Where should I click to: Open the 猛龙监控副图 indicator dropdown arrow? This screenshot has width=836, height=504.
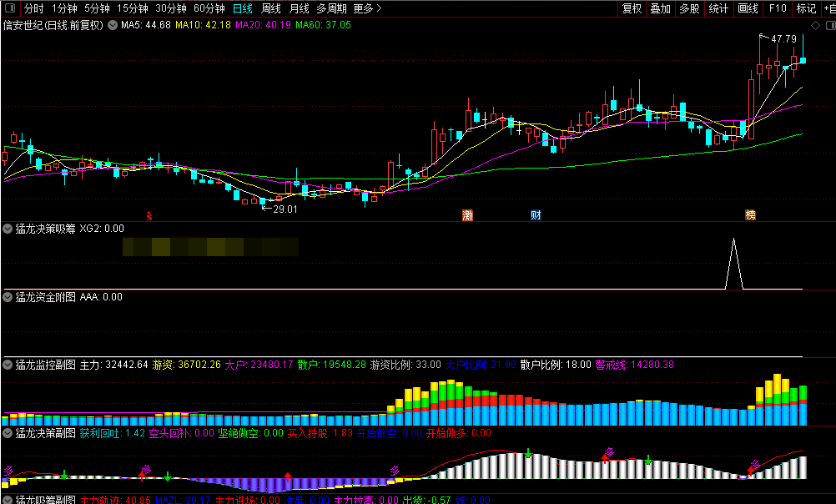8,365
